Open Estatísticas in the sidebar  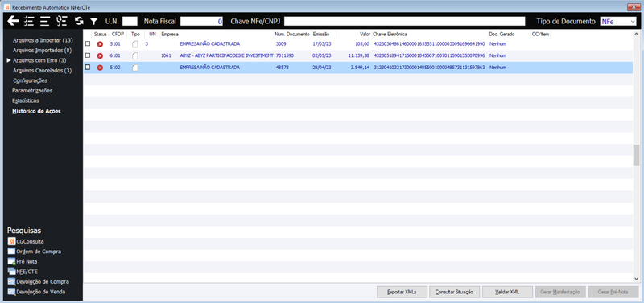click(x=26, y=100)
